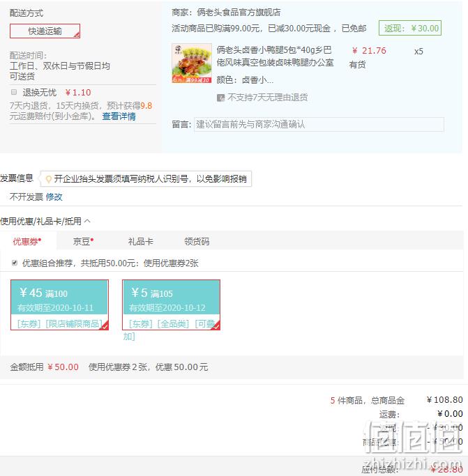Uncheck the 优惠组合推荐 checkbox
The height and width of the screenshot is (476, 468).
pyautogui.click(x=14, y=263)
